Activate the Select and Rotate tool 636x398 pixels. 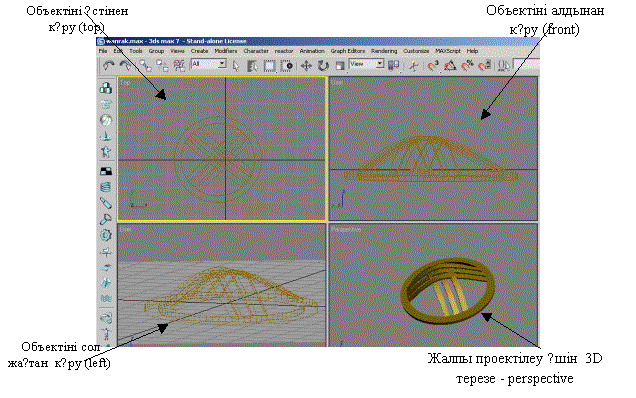pyautogui.click(x=323, y=65)
